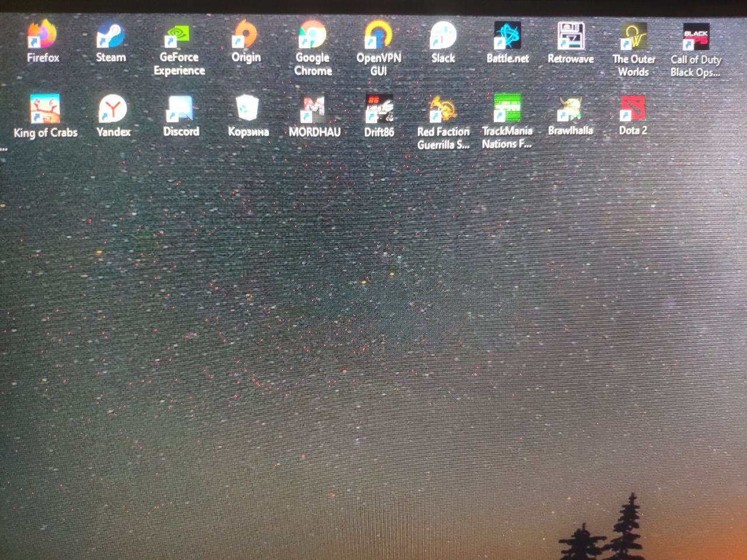The width and height of the screenshot is (747, 560).
Task: Click the Red Faction Guerrilla icon
Action: (443, 109)
